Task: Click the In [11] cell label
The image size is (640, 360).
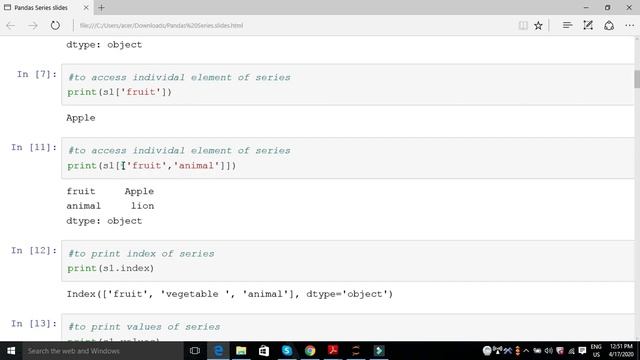Action: [33, 147]
